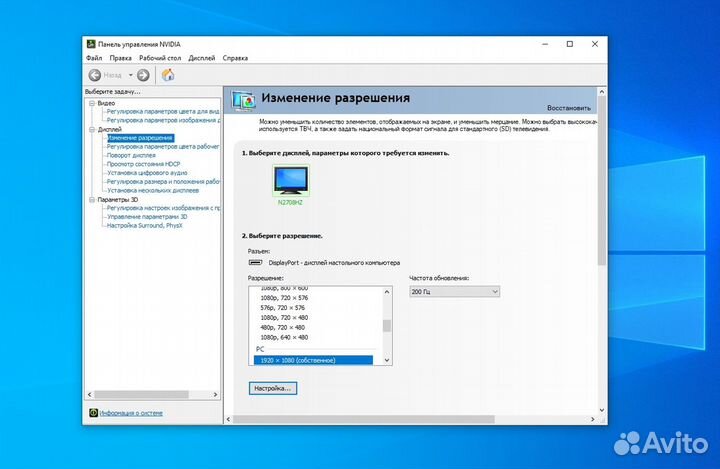Click the Восстановить link
Screen dimensions: 720x469
(568, 108)
